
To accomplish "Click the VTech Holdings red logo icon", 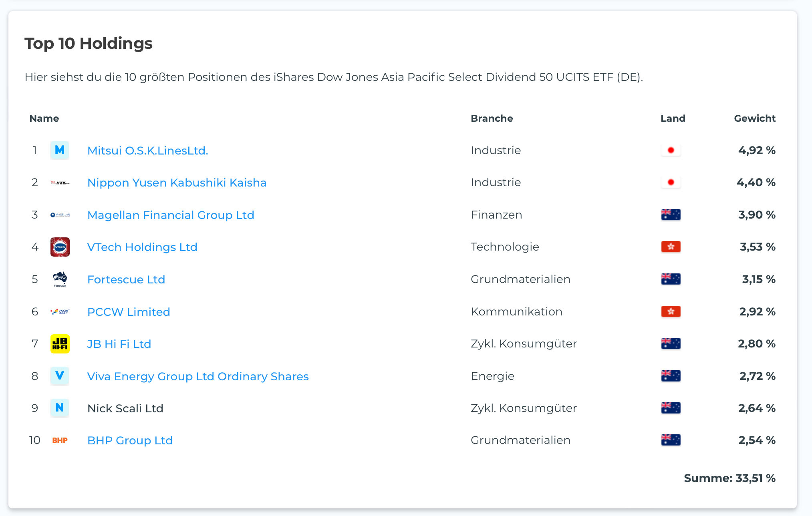I will coord(60,247).
